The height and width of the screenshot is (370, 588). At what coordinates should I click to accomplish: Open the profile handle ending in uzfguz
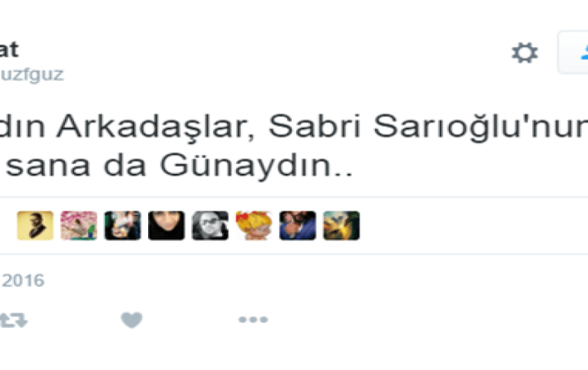click(32, 75)
